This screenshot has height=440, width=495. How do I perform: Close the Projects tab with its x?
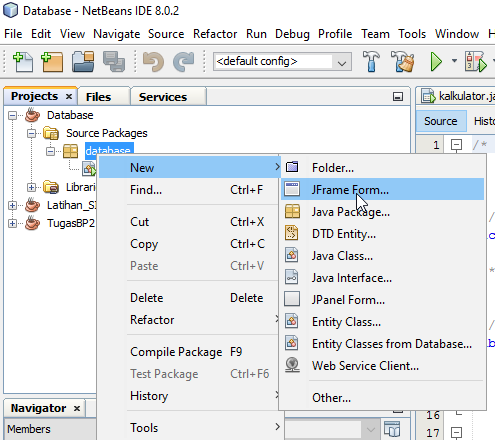pyautogui.click(x=69, y=97)
